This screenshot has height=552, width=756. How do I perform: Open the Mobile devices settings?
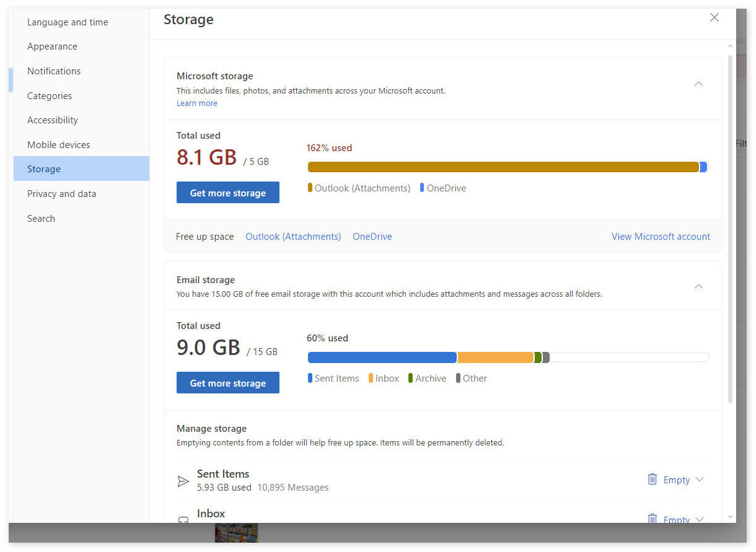[x=58, y=145]
